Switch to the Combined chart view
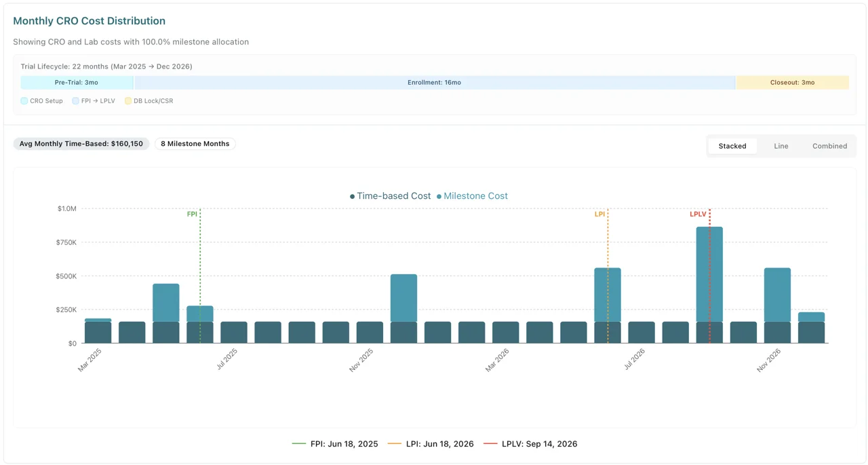This screenshot has width=868, height=465. coord(829,145)
